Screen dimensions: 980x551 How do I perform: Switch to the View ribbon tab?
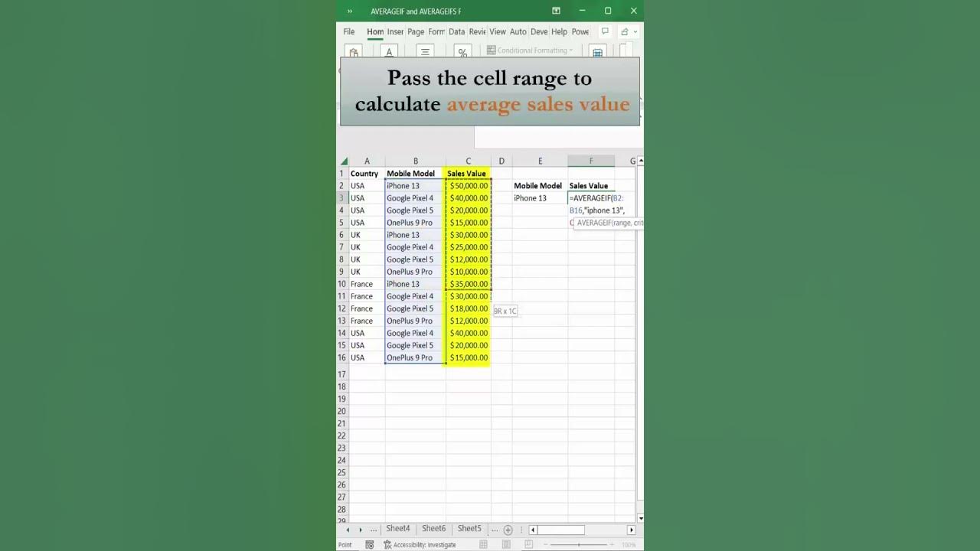[x=498, y=31]
